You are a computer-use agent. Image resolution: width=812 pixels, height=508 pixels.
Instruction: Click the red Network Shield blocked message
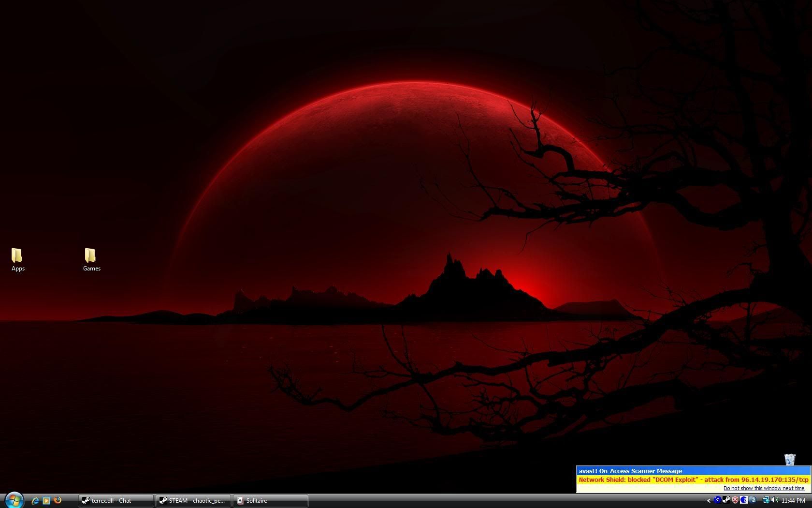(x=693, y=479)
